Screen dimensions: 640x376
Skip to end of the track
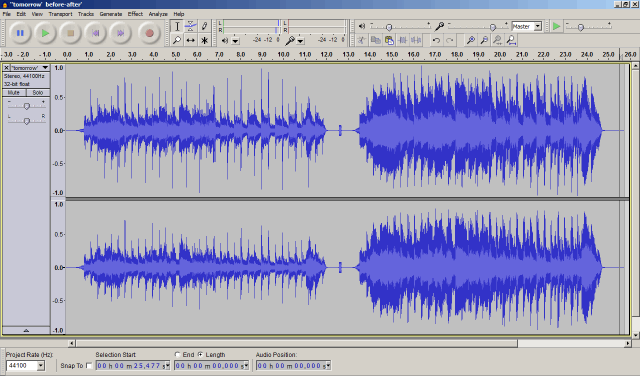click(x=121, y=33)
